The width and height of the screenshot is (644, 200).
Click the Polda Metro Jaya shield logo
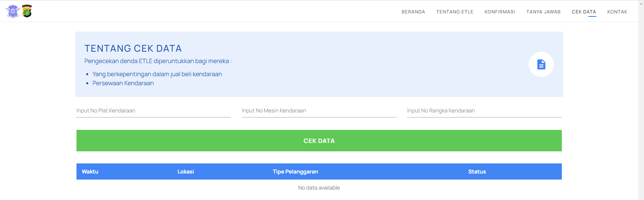[27, 11]
